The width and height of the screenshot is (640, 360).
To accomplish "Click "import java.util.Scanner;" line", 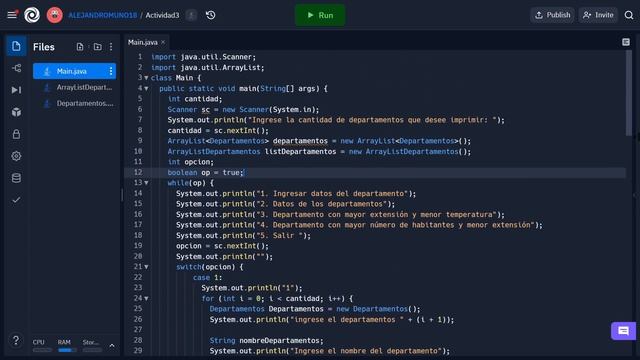I will 203,57.
